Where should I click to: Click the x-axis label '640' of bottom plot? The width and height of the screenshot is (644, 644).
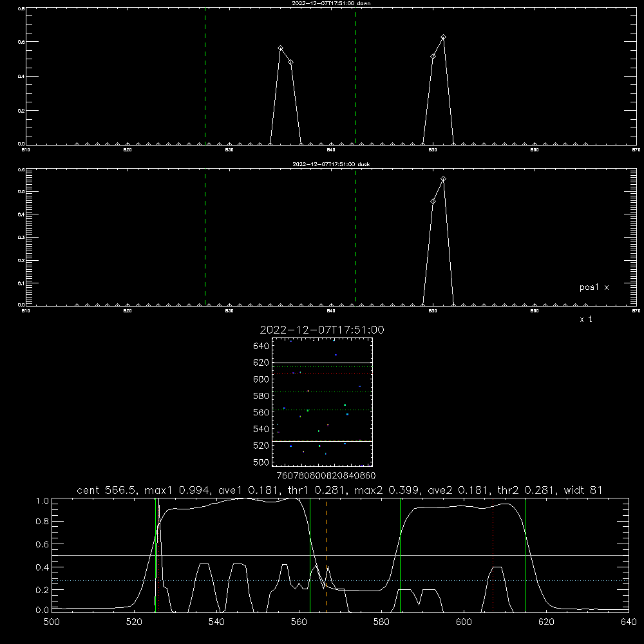click(629, 621)
